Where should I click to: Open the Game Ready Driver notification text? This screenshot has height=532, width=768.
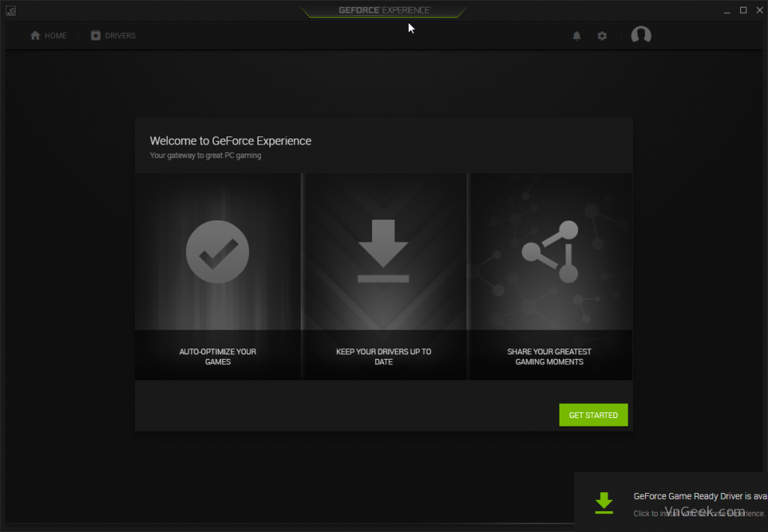[x=700, y=496]
